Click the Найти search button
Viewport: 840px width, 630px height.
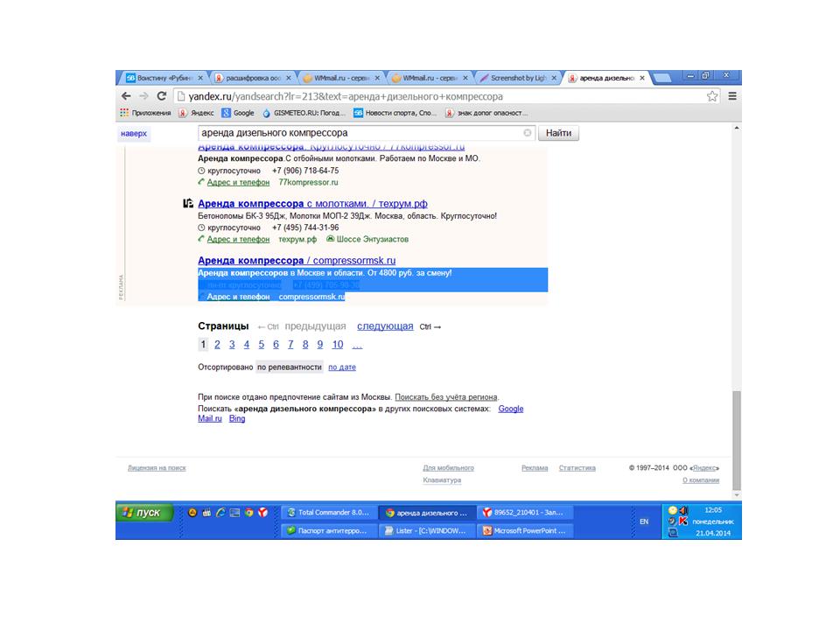click(558, 133)
